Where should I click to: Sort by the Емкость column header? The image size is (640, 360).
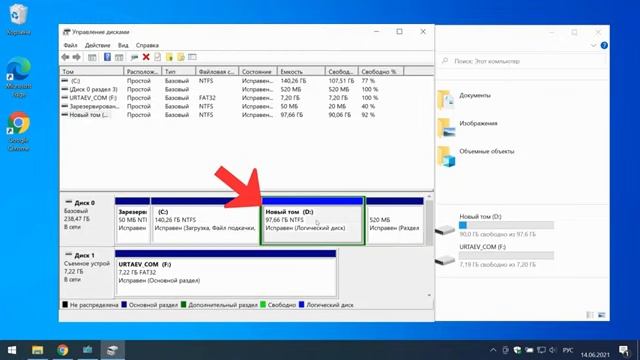(x=301, y=71)
